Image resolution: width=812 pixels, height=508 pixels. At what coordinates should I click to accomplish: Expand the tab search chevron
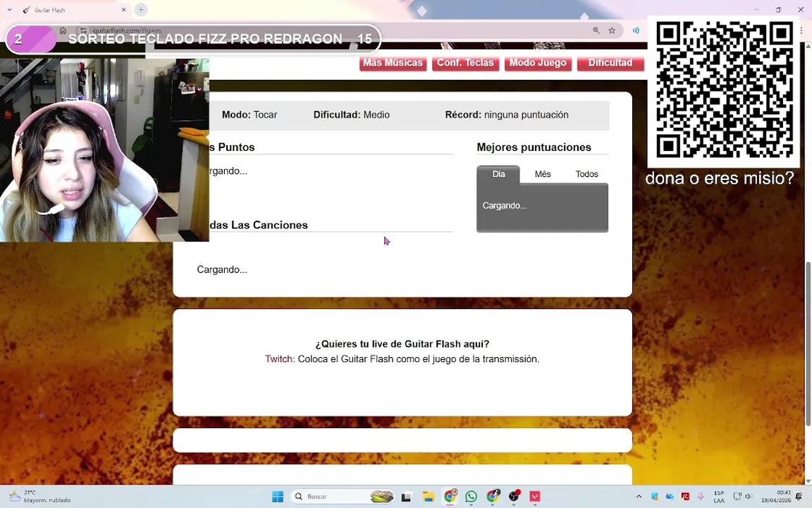pyautogui.click(x=9, y=10)
